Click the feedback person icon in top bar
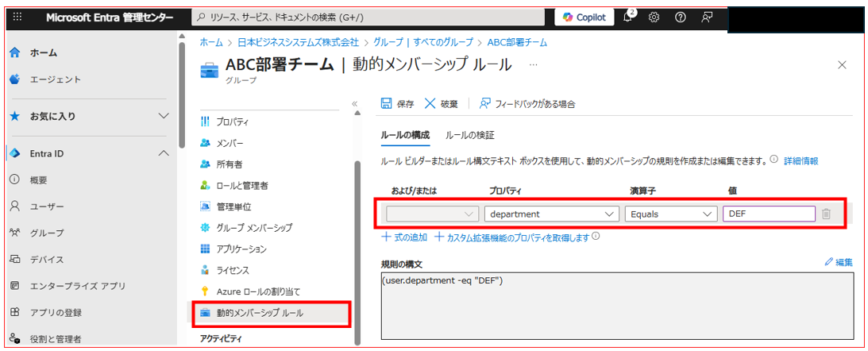Image resolution: width=868 pixels, height=351 pixels. (706, 17)
